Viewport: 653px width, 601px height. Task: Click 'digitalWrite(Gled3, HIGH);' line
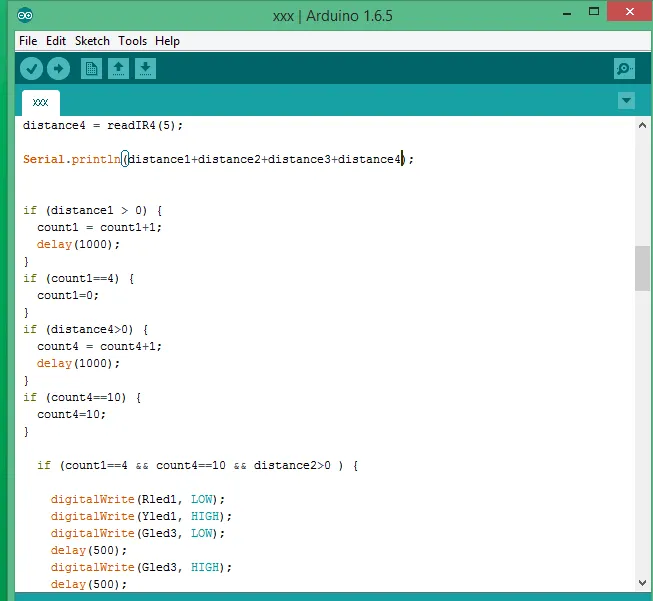[x=141, y=567]
